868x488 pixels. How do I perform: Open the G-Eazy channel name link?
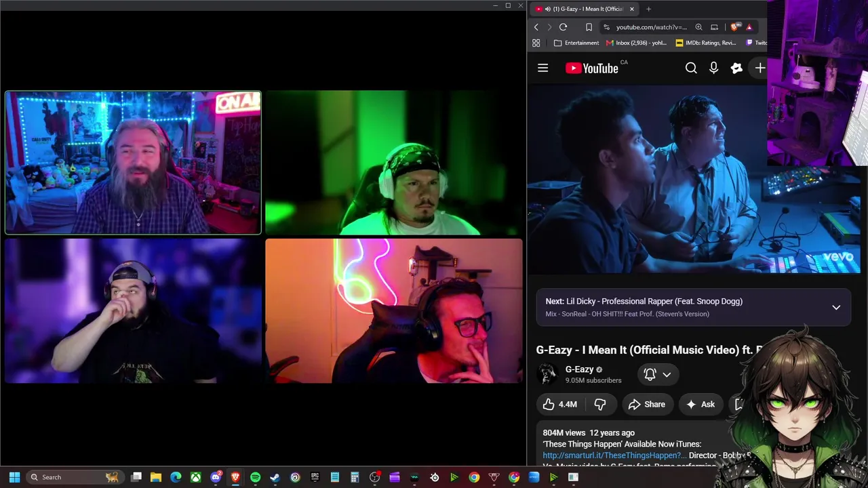(x=579, y=369)
